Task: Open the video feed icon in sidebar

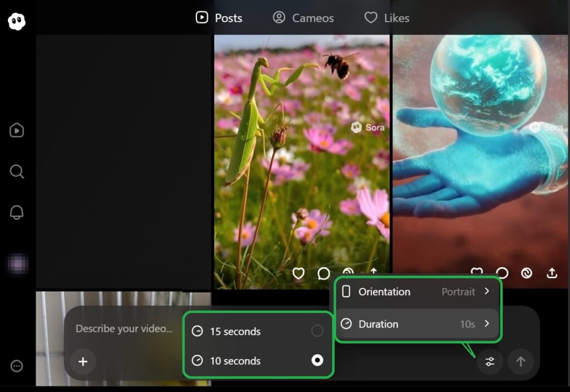Action: (x=17, y=130)
